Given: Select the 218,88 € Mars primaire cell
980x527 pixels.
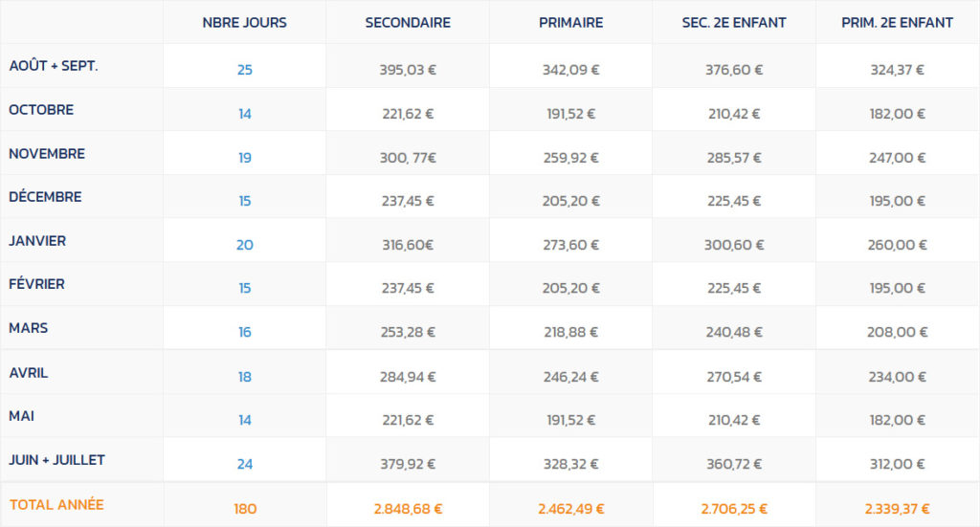Looking at the screenshot, I should (x=570, y=332).
